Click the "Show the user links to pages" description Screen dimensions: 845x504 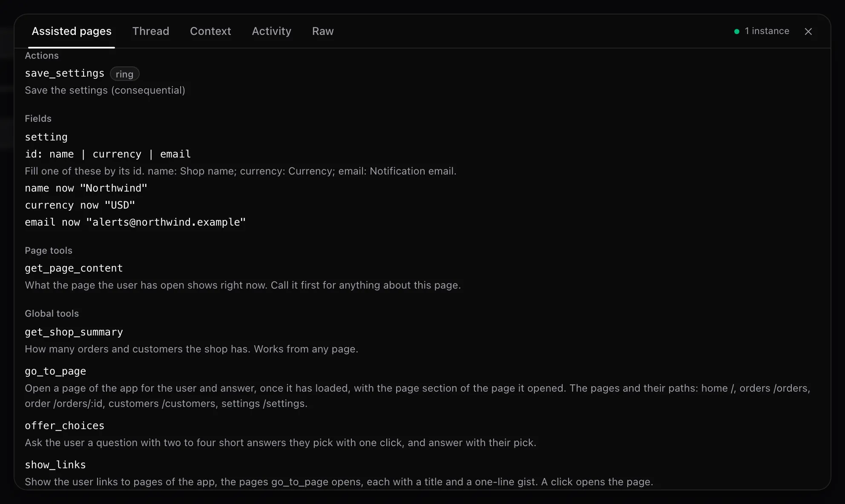coord(339,482)
